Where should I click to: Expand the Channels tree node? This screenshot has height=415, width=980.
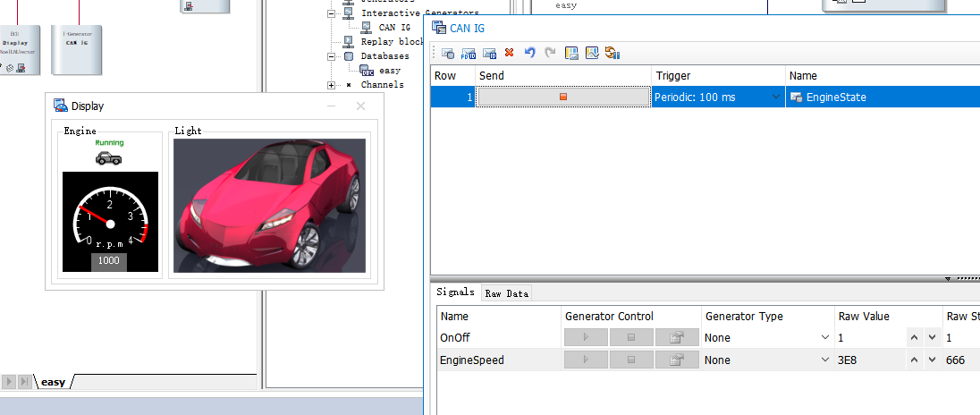tap(331, 85)
